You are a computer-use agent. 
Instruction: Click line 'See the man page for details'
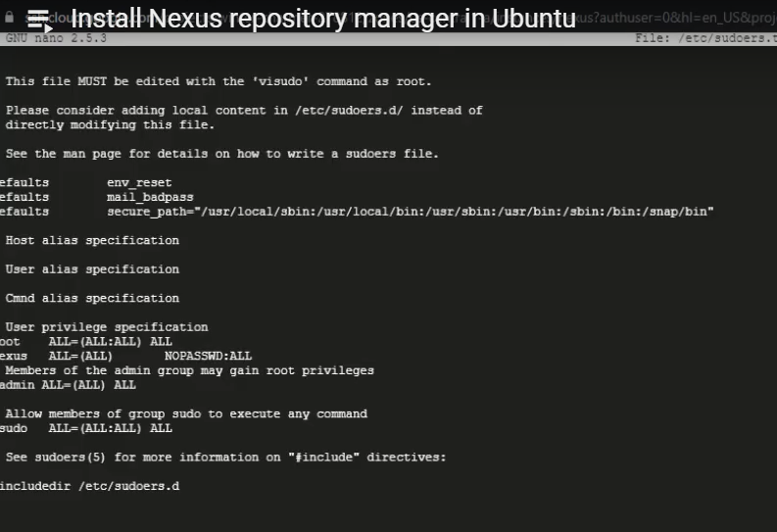(222, 154)
